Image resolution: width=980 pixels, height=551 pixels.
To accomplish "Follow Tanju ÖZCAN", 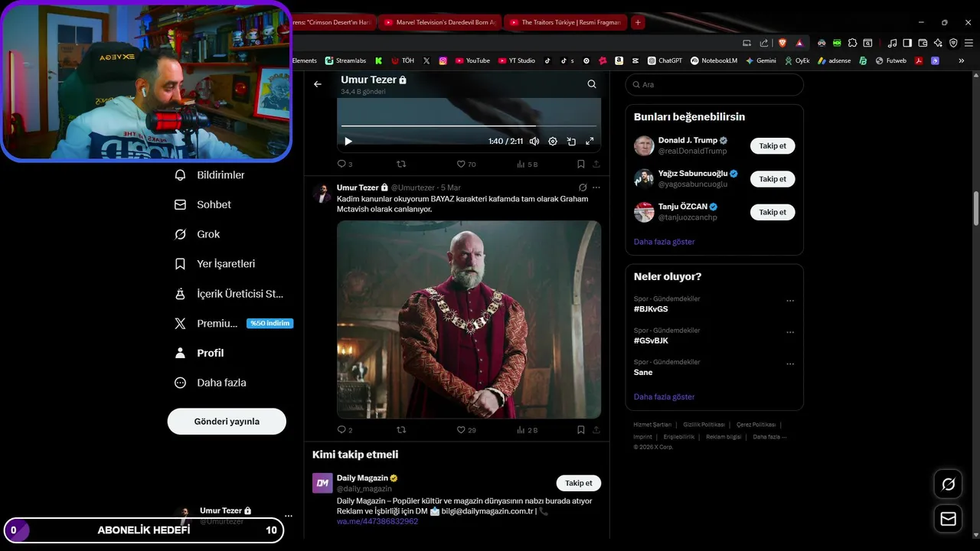I will pyautogui.click(x=773, y=212).
